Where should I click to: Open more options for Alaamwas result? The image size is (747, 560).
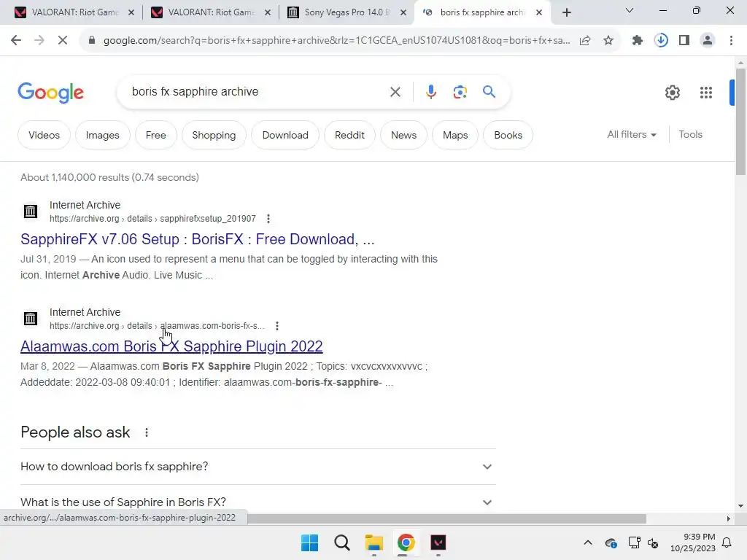tap(276, 326)
